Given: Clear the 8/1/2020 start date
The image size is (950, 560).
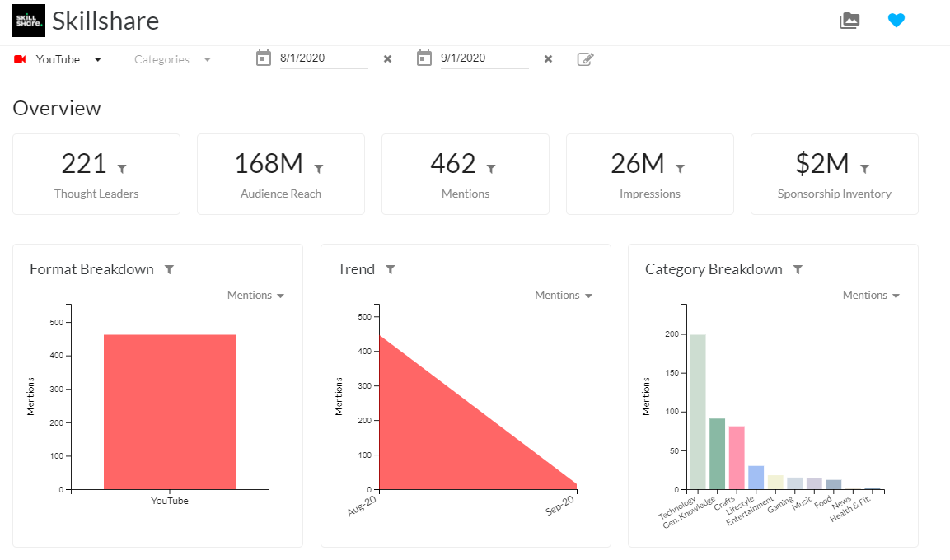Looking at the screenshot, I should 388,58.
